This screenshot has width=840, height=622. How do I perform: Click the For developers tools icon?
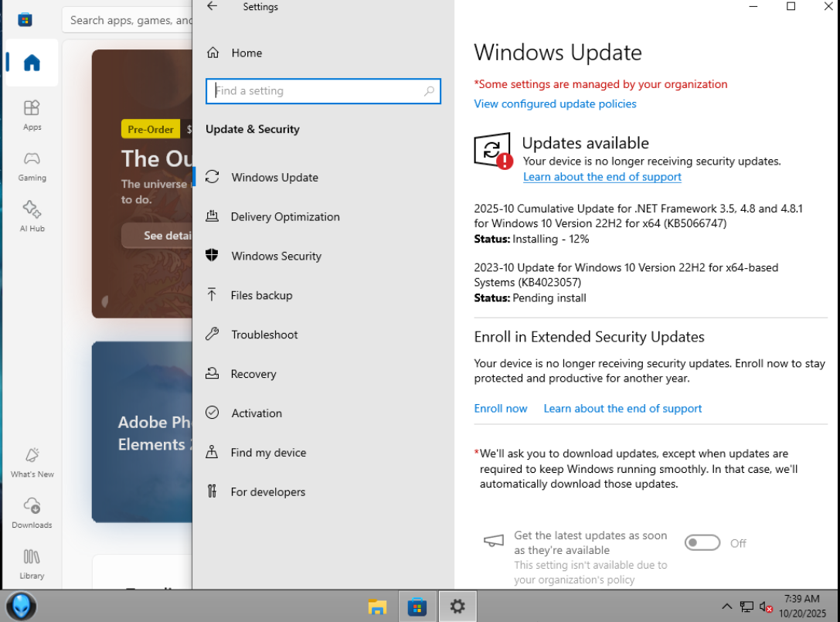tap(213, 491)
